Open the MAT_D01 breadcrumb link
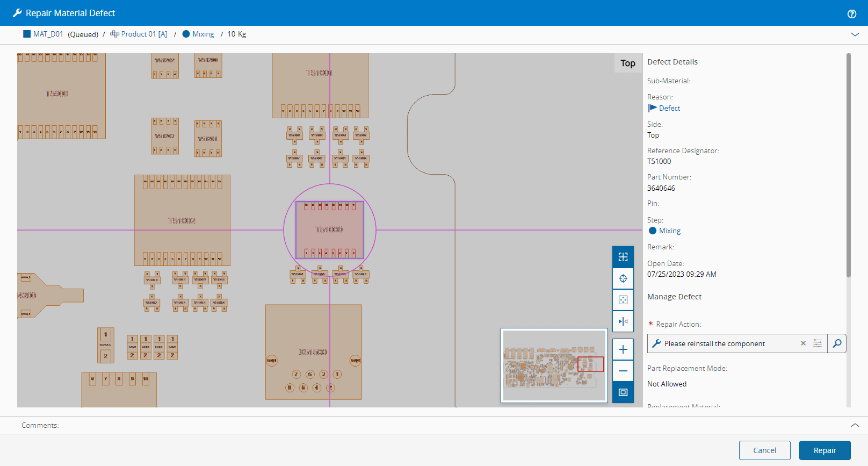Image resolution: width=868 pixels, height=466 pixels. [x=48, y=34]
